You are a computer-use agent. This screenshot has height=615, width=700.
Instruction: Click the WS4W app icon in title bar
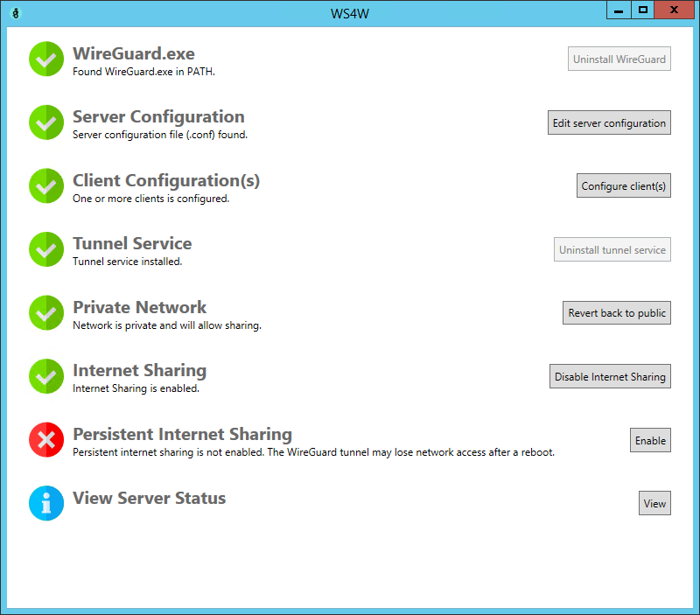pyautogui.click(x=16, y=13)
